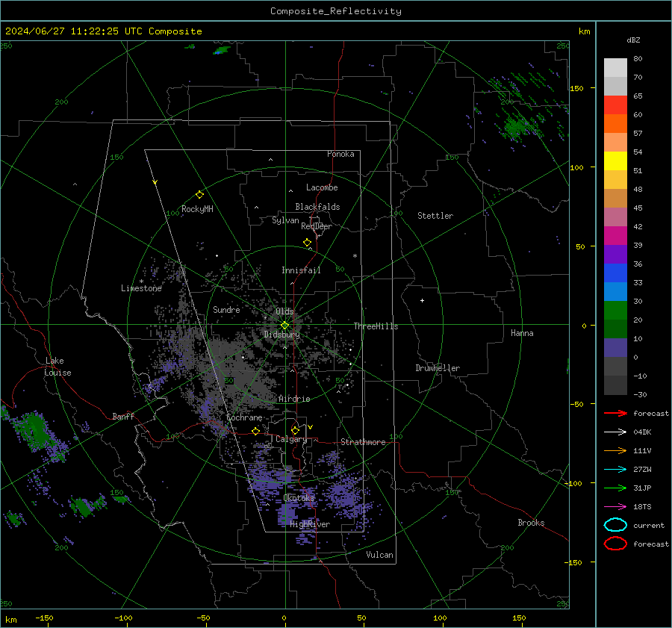Screen dimensions: 672x628
Task: Click the Cochrane town label
Action: click(x=244, y=417)
